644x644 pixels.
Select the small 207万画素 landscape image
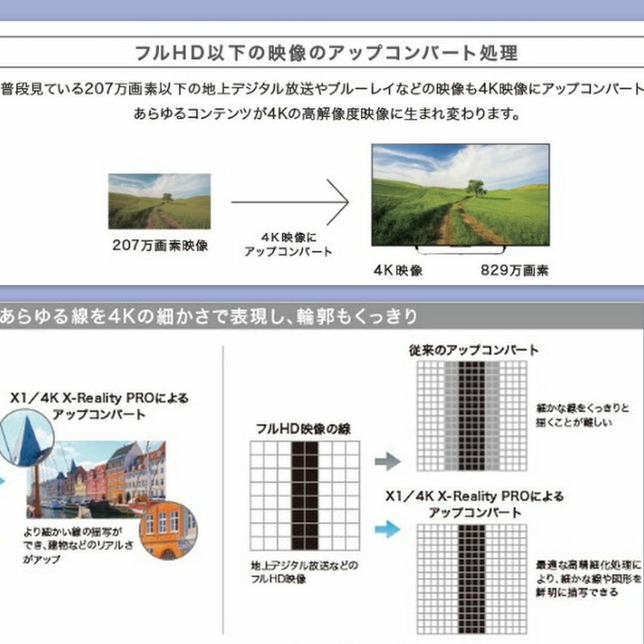159,202
